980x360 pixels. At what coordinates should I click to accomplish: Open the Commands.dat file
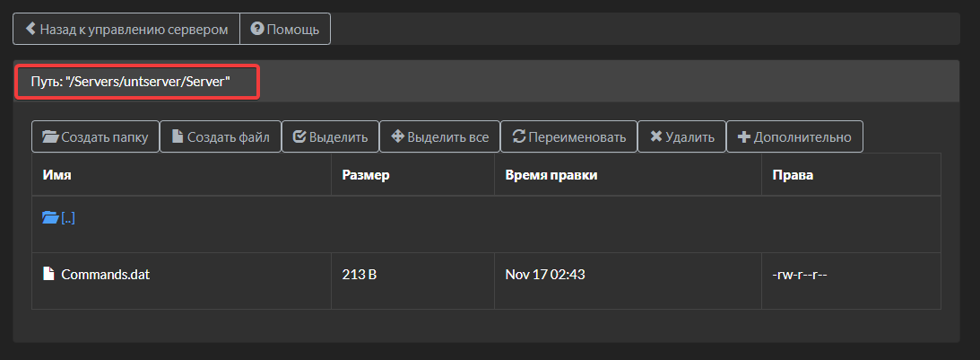[x=106, y=274]
